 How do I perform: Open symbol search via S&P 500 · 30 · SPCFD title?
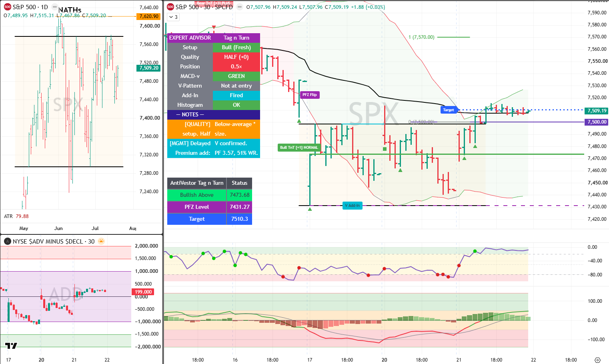coord(204,7)
